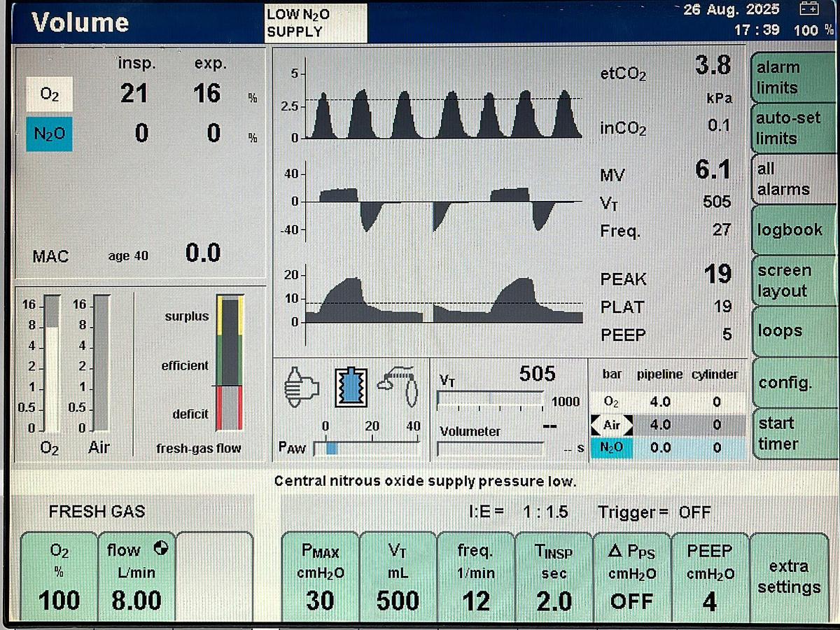Tap the FRESH GAS heading
The width and height of the screenshot is (840, 630).
97,512
